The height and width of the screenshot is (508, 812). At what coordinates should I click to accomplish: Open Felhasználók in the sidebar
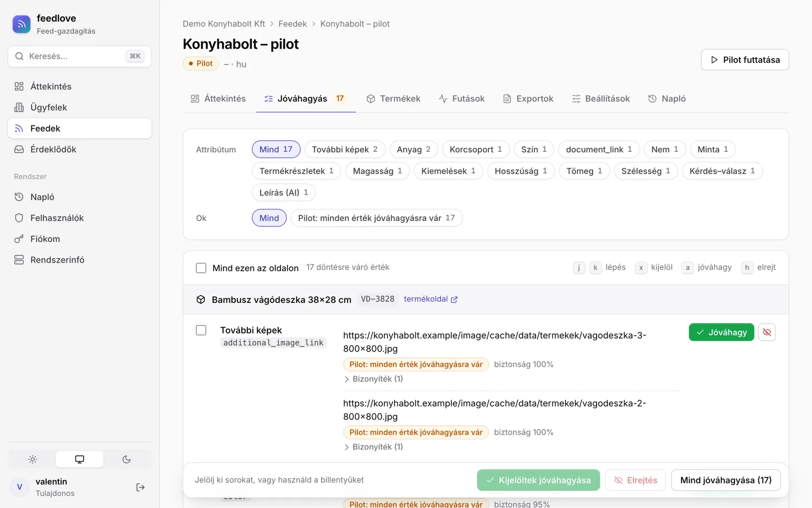click(80, 218)
